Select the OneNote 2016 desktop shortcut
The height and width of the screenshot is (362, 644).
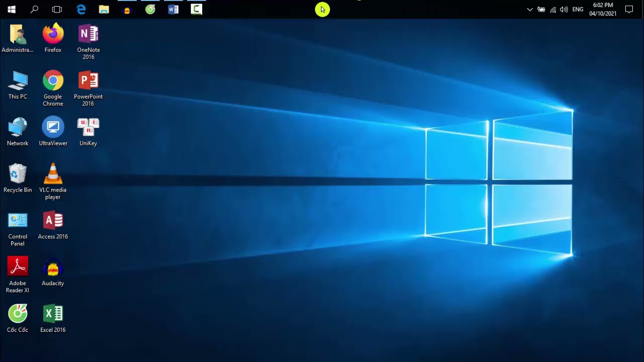click(89, 42)
